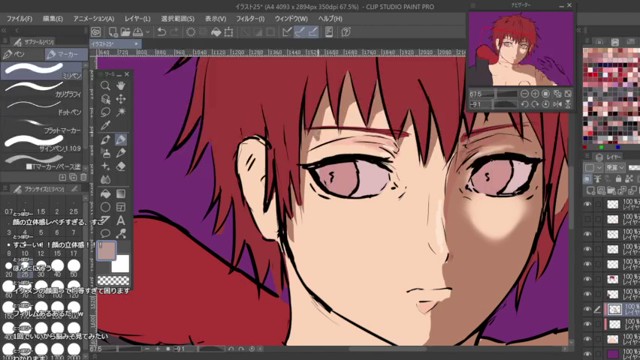Select the Eyedropper tool

(105, 126)
